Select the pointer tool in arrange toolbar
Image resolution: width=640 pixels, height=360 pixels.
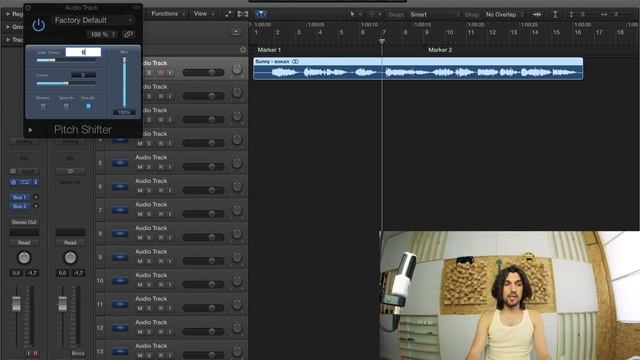pyautogui.click(x=353, y=14)
